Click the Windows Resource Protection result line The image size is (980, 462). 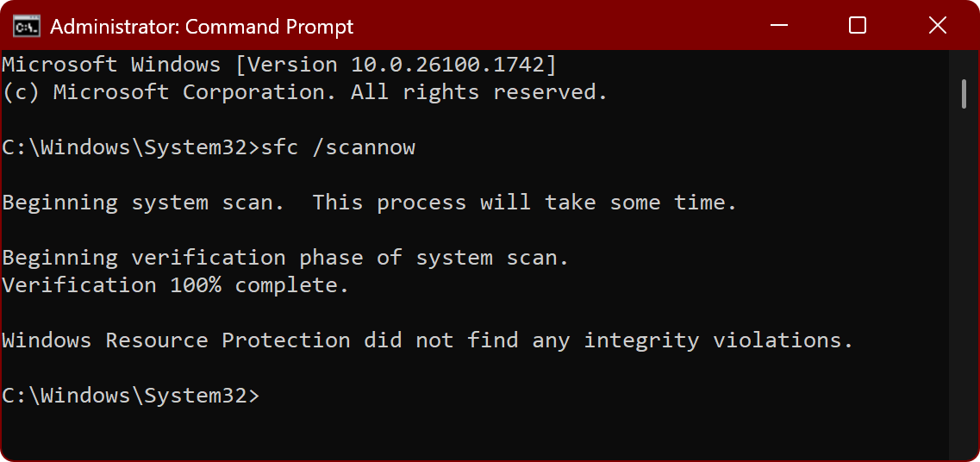point(427,340)
